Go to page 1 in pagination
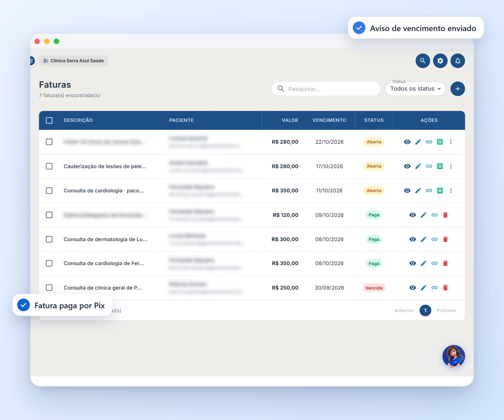Image resolution: width=504 pixels, height=420 pixels. [x=425, y=310]
